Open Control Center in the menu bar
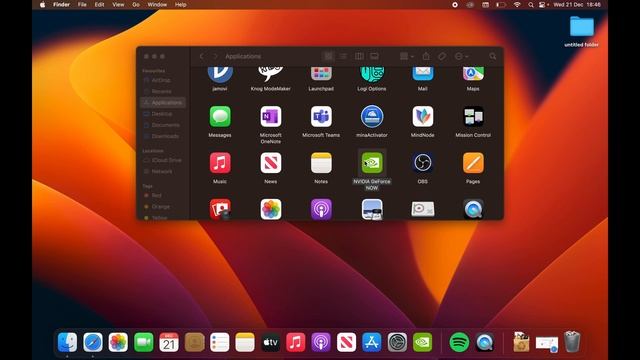This screenshot has width=640, height=360. pyautogui.click(x=543, y=4)
